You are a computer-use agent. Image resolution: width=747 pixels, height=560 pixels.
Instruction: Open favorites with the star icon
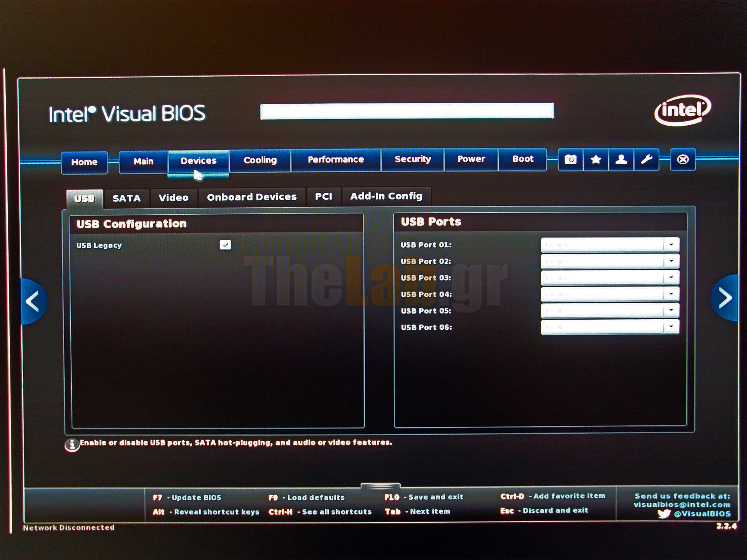(x=596, y=159)
